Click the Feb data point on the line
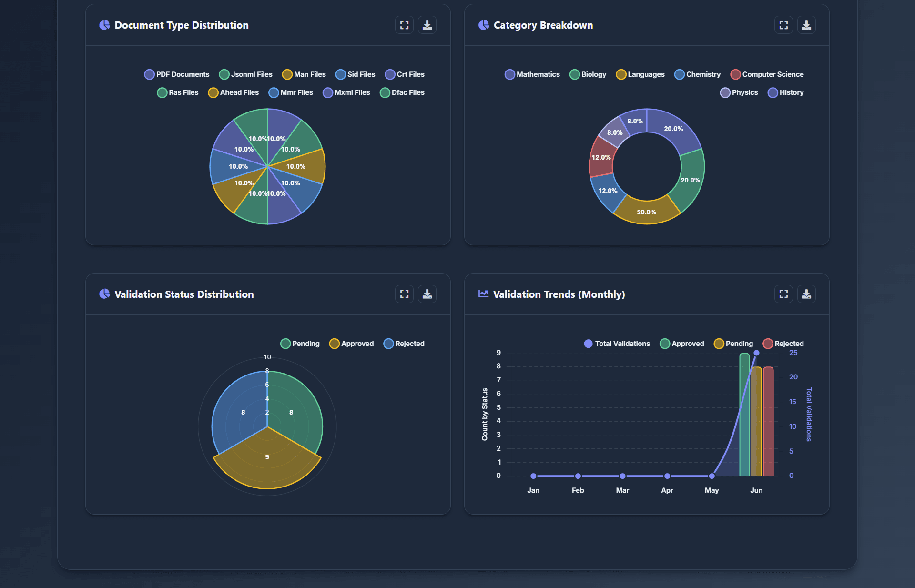Screen dimensions: 915x588 coord(578,476)
